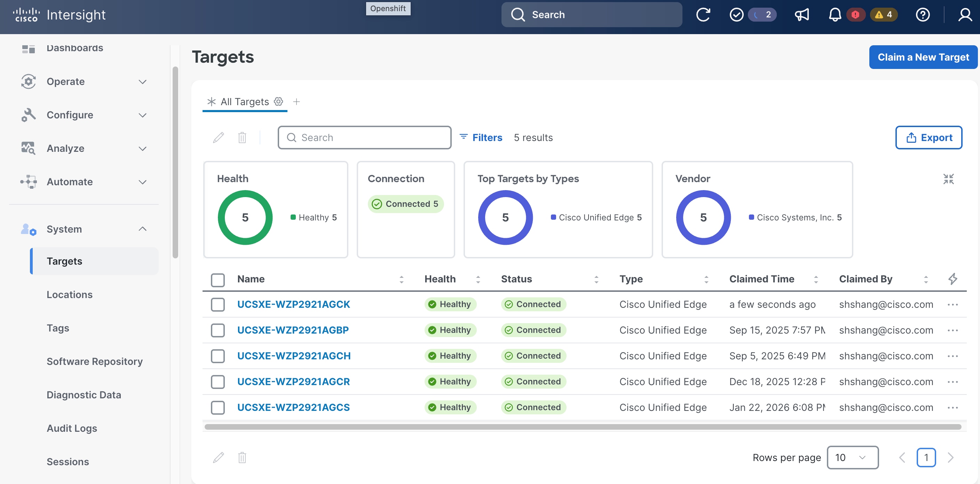Click the Top Targets by Types donut
The height and width of the screenshot is (484, 980).
505,217
